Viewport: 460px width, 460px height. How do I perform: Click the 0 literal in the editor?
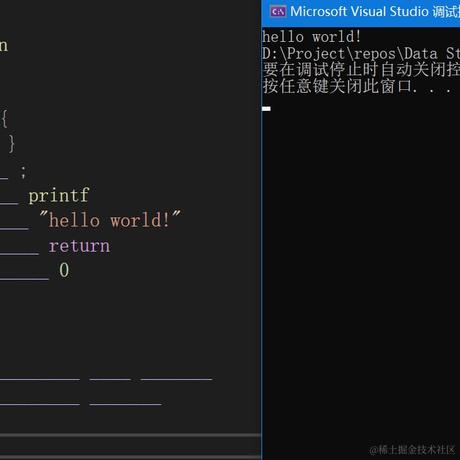[64, 270]
